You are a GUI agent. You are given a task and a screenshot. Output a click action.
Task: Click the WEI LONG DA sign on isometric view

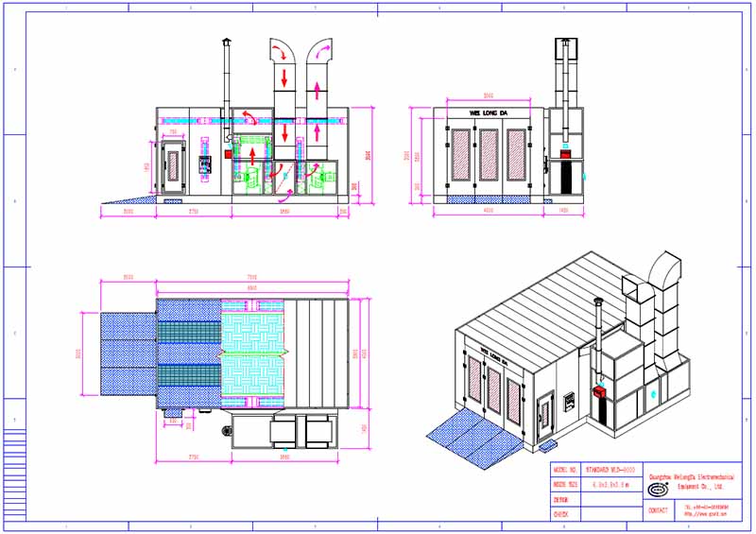pos(493,355)
